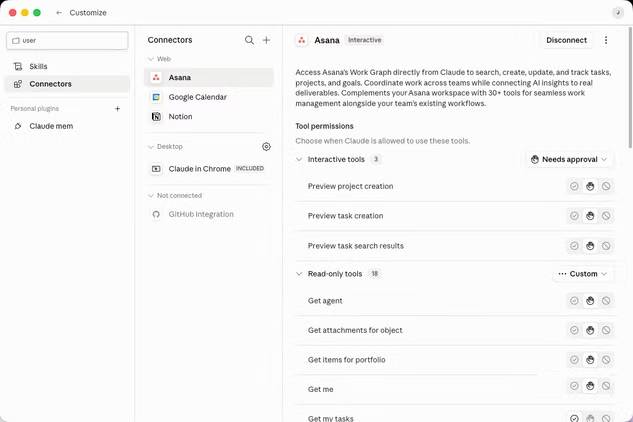Screen dimensions: 633x422
Task: Click the Claude in Chrome icon
Action: (156, 169)
